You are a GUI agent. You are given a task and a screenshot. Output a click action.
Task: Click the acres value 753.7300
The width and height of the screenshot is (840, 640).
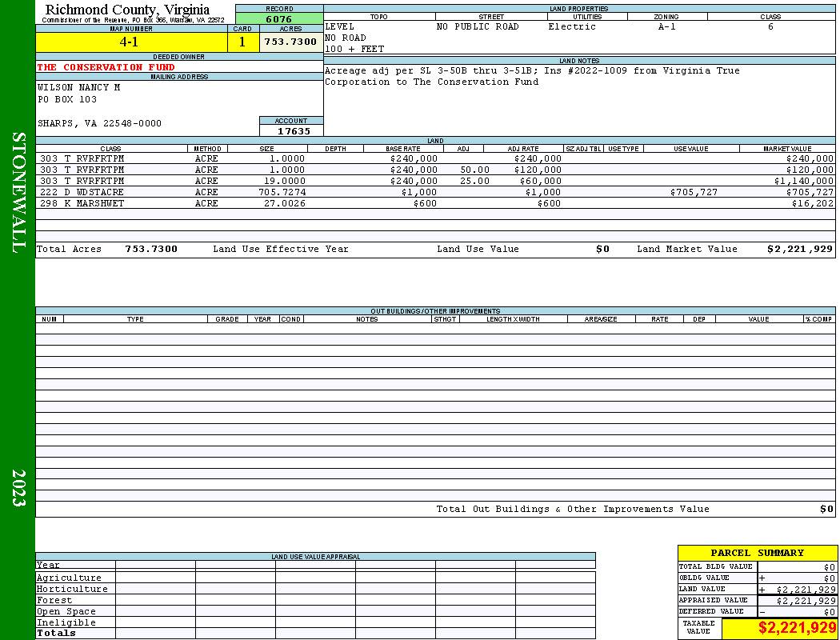291,42
